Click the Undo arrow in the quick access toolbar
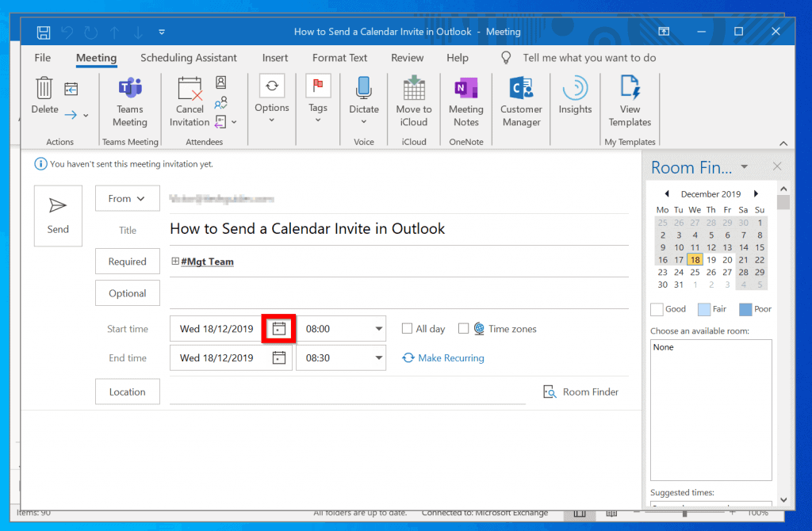Image resolution: width=812 pixels, height=531 pixels. click(x=67, y=32)
